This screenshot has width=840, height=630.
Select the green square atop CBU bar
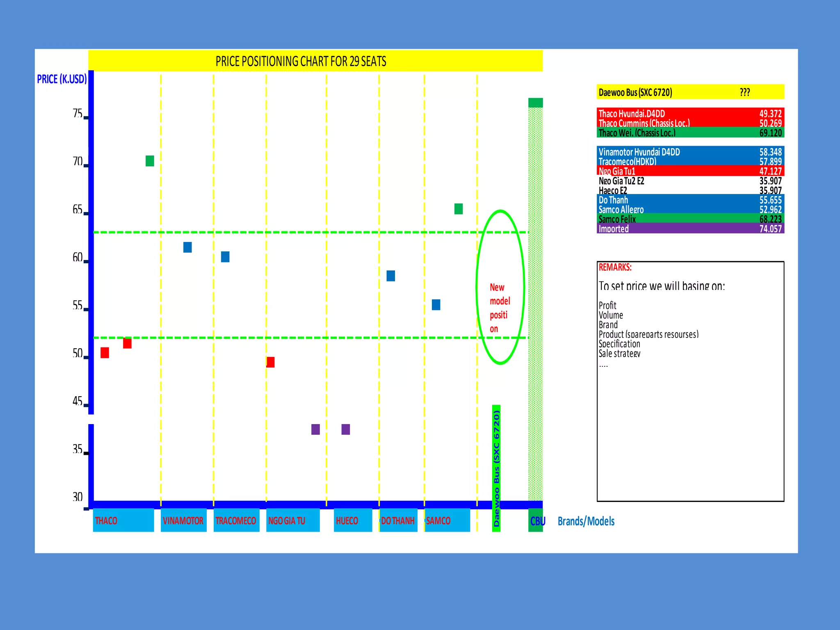tap(535, 103)
